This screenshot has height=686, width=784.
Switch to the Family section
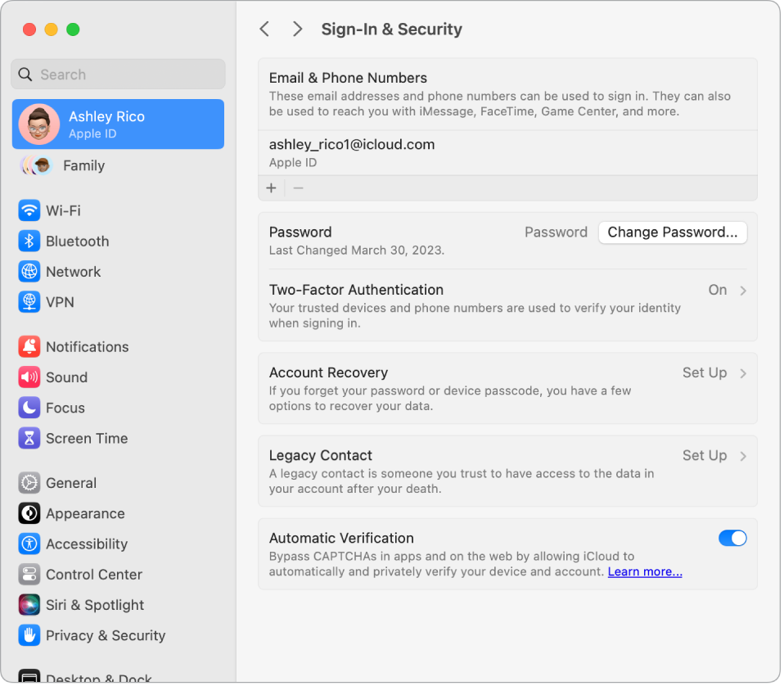(118, 165)
